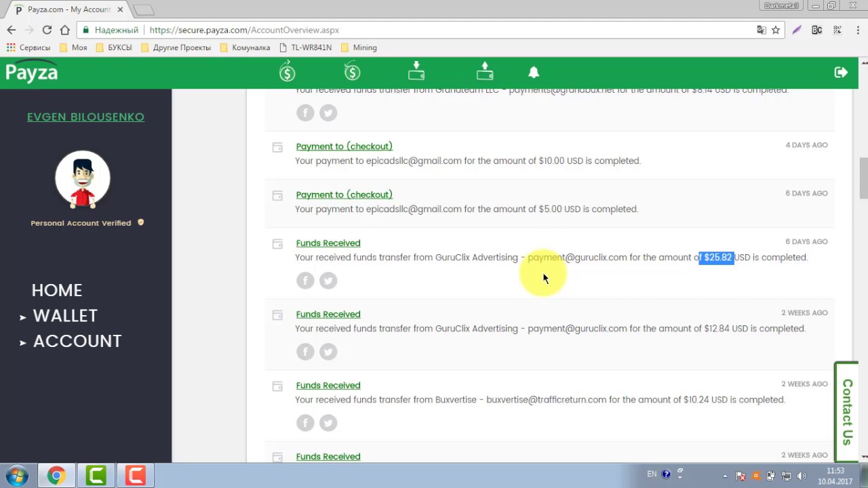Screen dimensions: 868x488
Task: Share Buxvertise $10.24 transfer on Facebook
Action: click(x=305, y=423)
